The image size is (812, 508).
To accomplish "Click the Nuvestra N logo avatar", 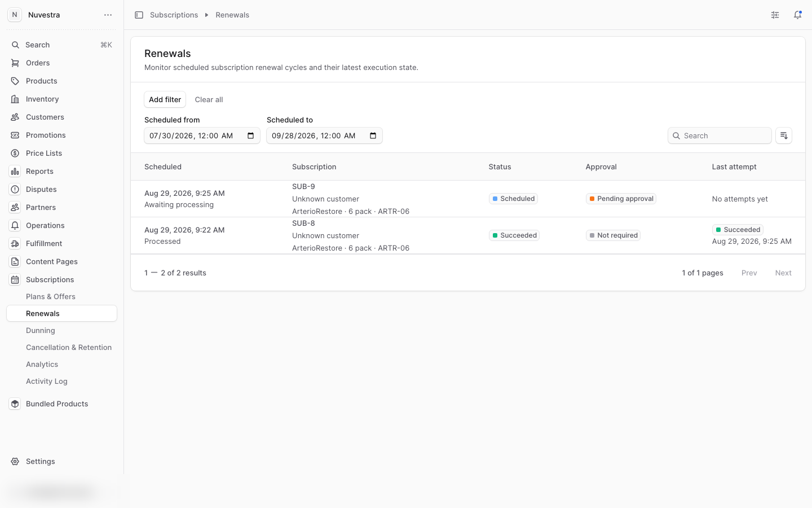I will (15, 15).
